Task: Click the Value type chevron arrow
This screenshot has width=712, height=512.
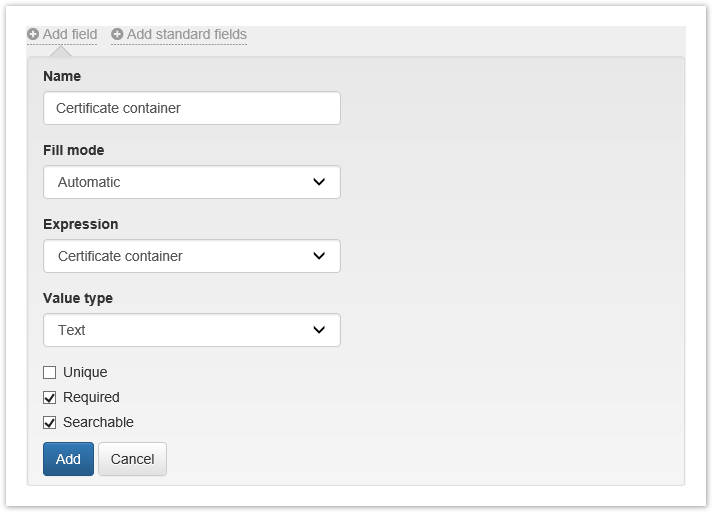Action: point(319,330)
